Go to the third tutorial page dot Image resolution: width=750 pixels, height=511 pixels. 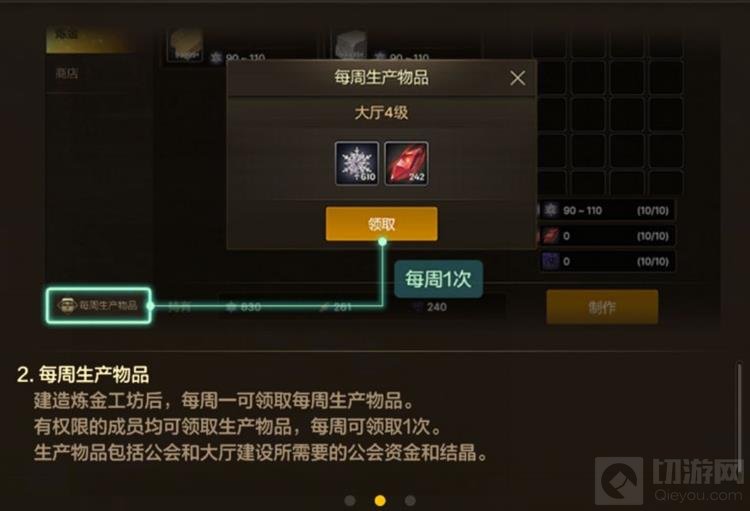coord(410,500)
